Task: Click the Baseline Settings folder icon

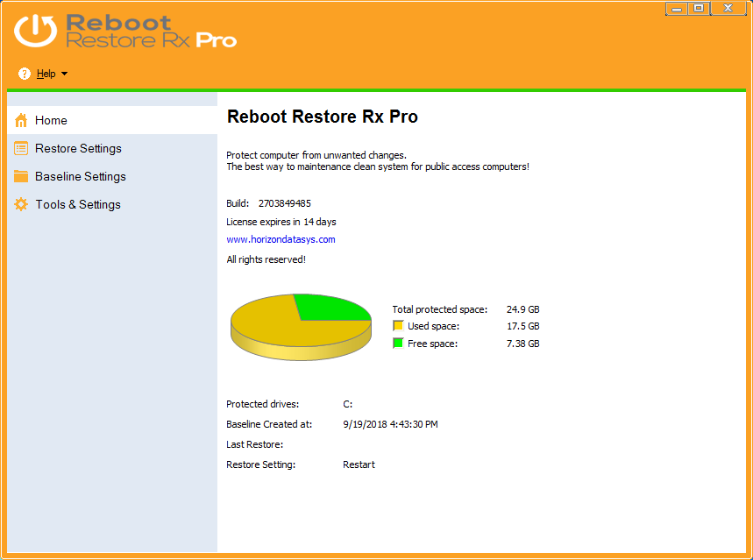Action: coord(21,176)
